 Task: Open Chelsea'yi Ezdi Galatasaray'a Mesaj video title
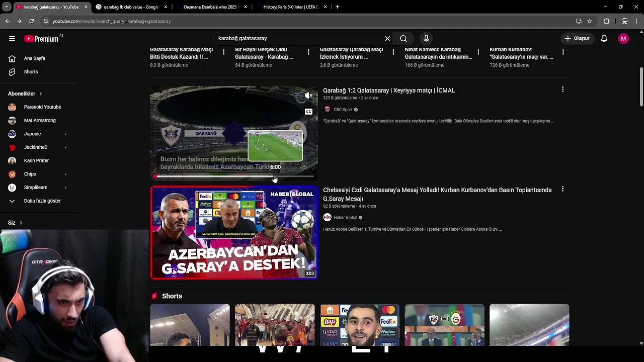[437, 194]
